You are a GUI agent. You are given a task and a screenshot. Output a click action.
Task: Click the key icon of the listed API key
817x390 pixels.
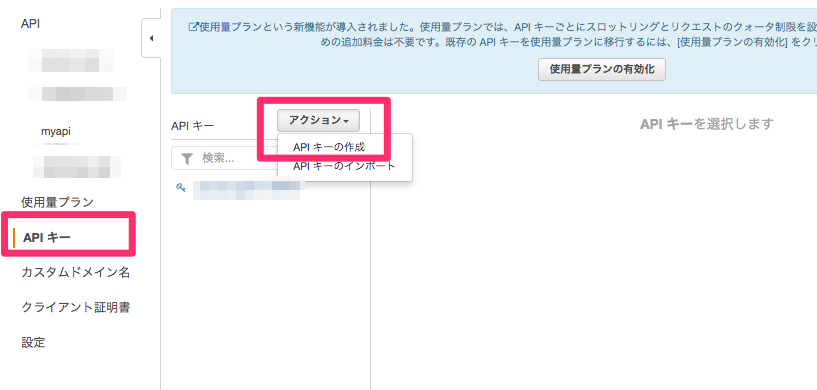181,188
